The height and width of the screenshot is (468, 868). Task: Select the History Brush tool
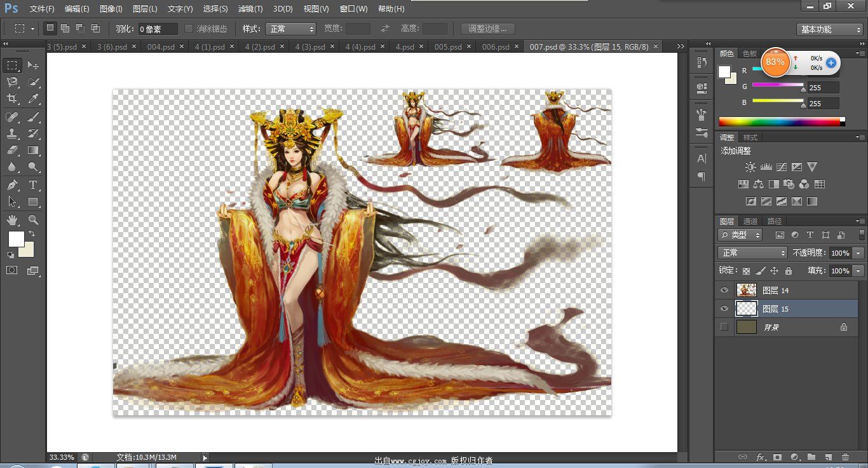[34, 134]
